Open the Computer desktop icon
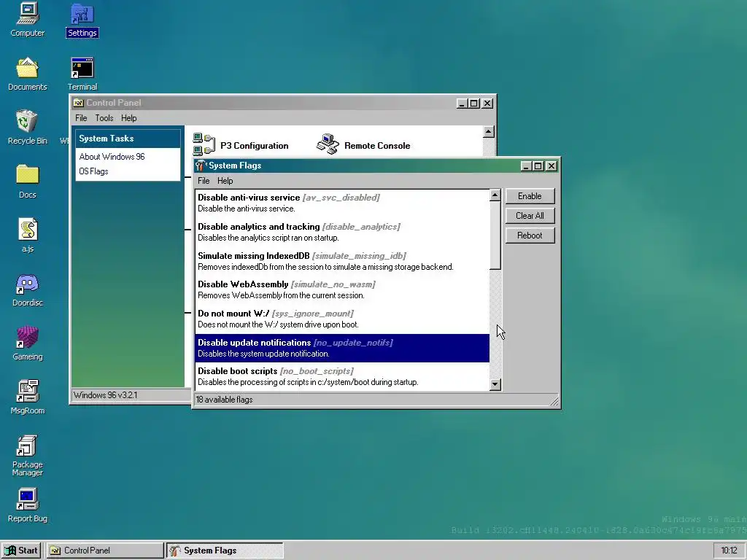 coord(28,19)
